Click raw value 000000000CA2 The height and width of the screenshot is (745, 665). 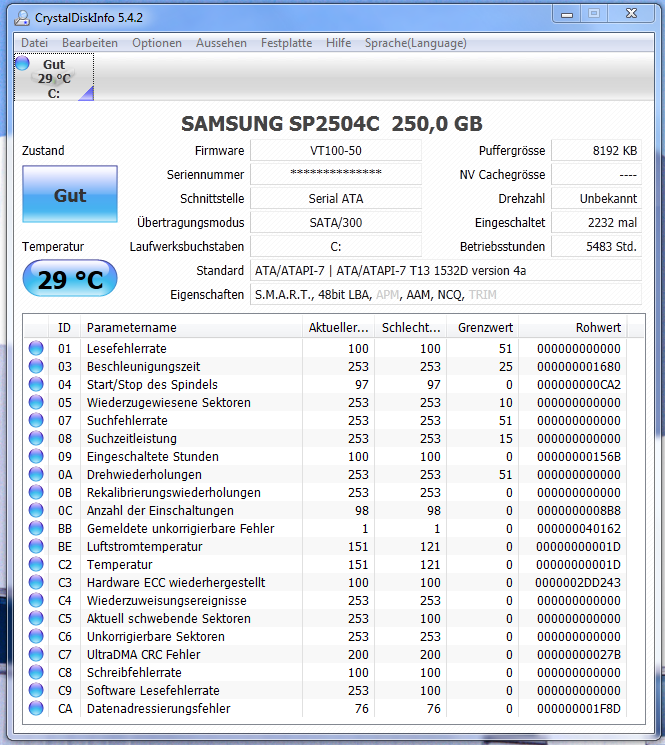click(x=579, y=385)
